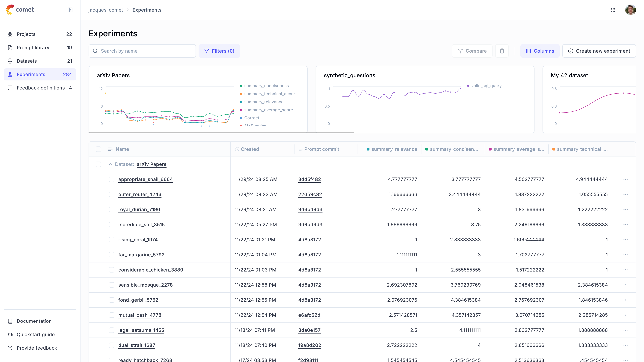
Task: Open the Columns selector
Action: click(x=540, y=51)
